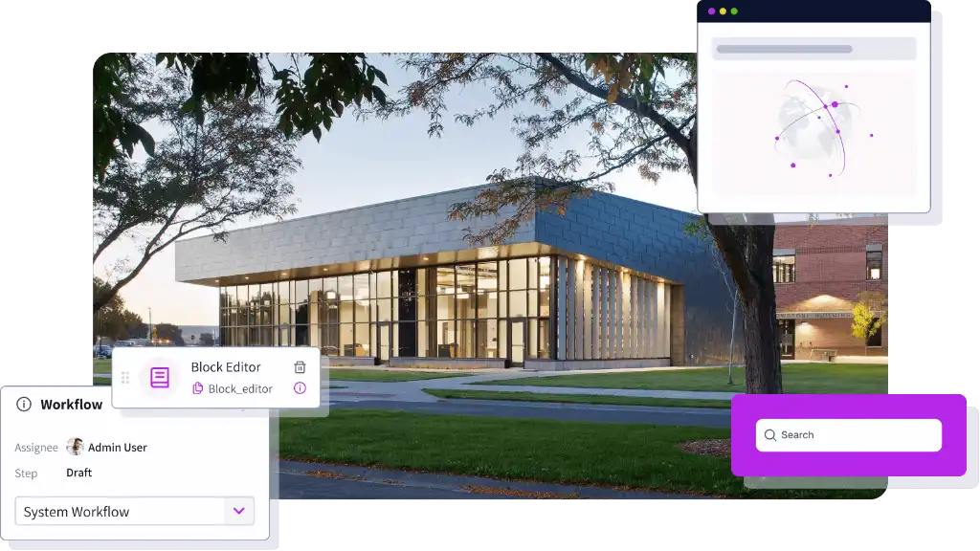
Task: Click the Admin User avatar picture
Action: (x=75, y=447)
